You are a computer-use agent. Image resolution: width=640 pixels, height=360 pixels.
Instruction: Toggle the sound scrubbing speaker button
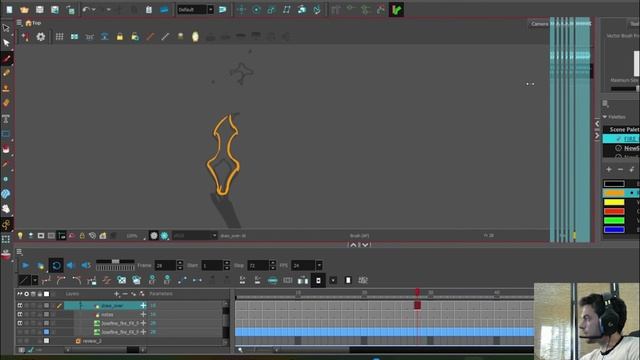click(86, 265)
